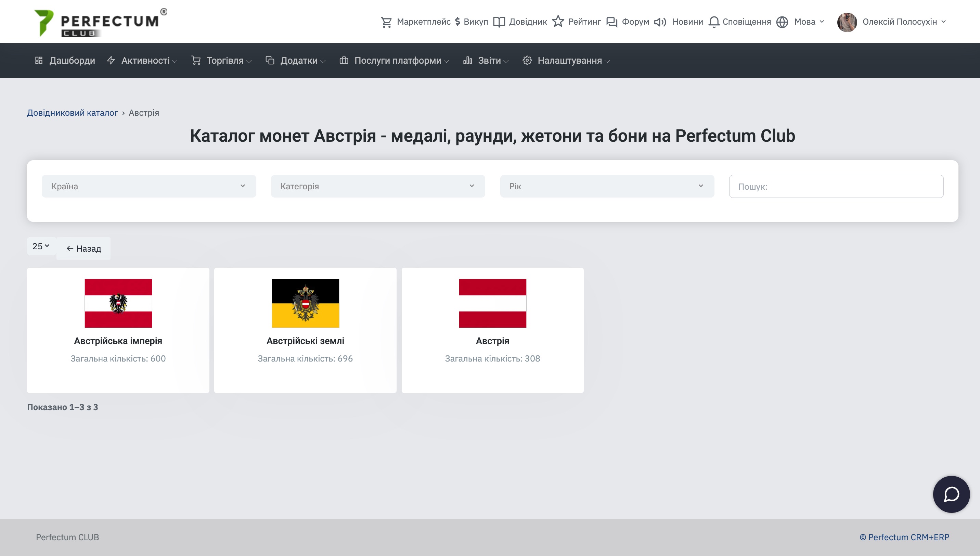Viewport: 980px width, 556px height.
Task: Open the Сповіщення bell icon
Action: click(714, 22)
